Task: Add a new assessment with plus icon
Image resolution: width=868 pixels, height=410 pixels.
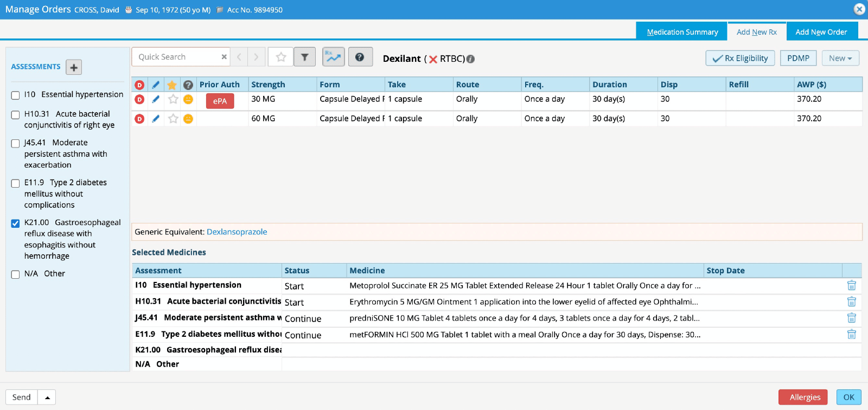Action: point(74,67)
